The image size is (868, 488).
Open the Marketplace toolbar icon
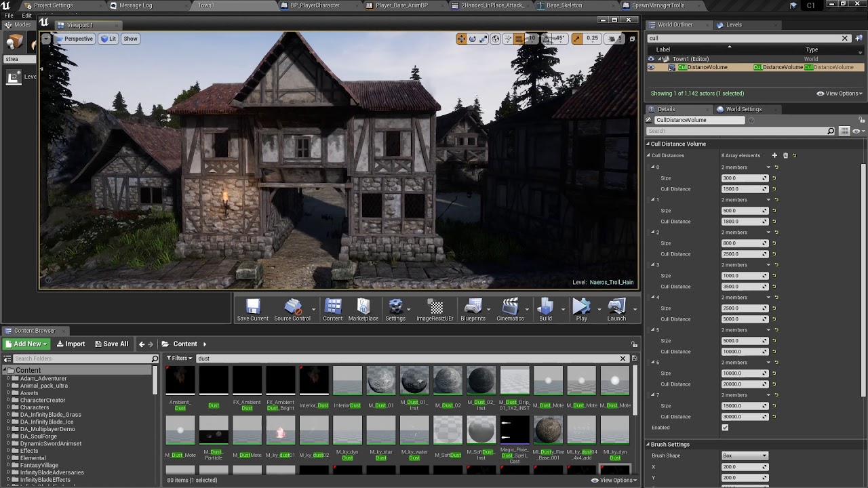click(x=363, y=308)
